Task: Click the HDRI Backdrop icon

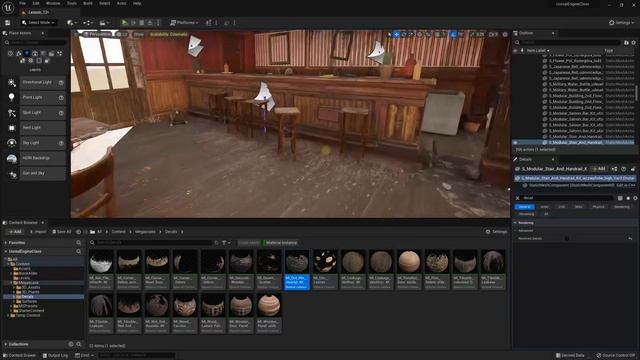Action: (12, 158)
